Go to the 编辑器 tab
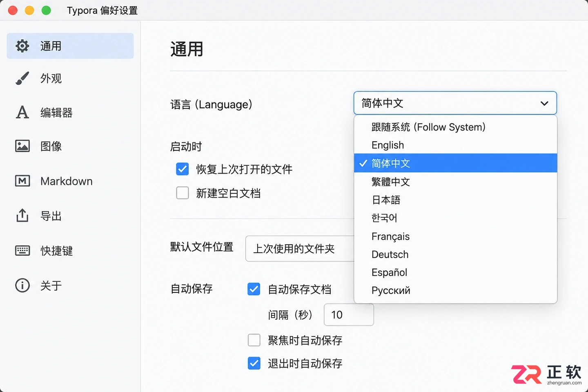This screenshot has height=392, width=588. tap(70, 112)
